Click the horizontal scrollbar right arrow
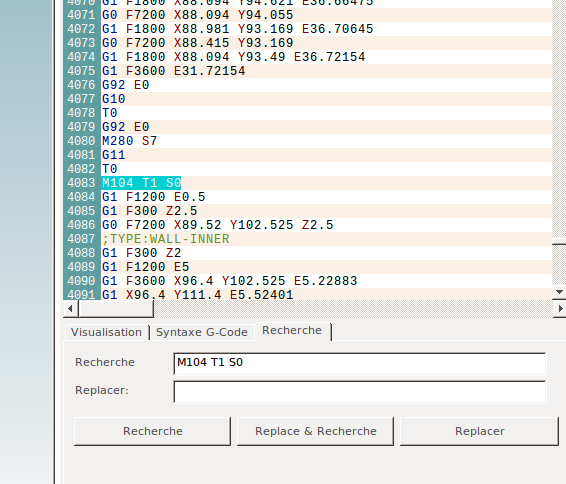 click(560, 309)
